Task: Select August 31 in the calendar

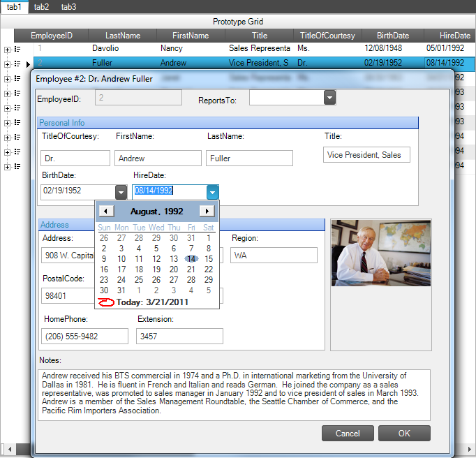Action: point(121,290)
